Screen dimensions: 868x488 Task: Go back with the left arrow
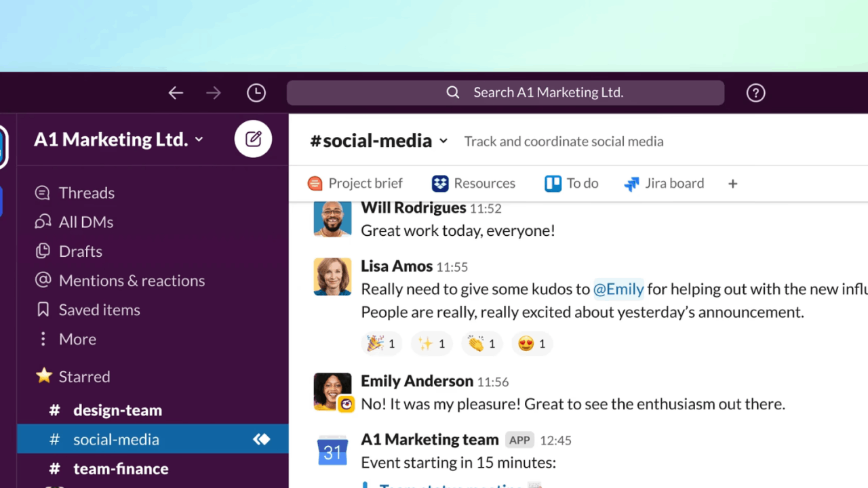176,93
